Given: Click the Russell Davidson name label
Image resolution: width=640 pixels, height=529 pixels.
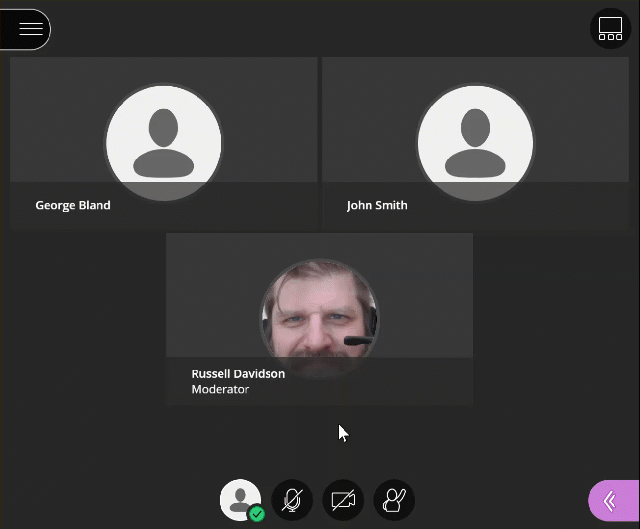Looking at the screenshot, I should (238, 373).
